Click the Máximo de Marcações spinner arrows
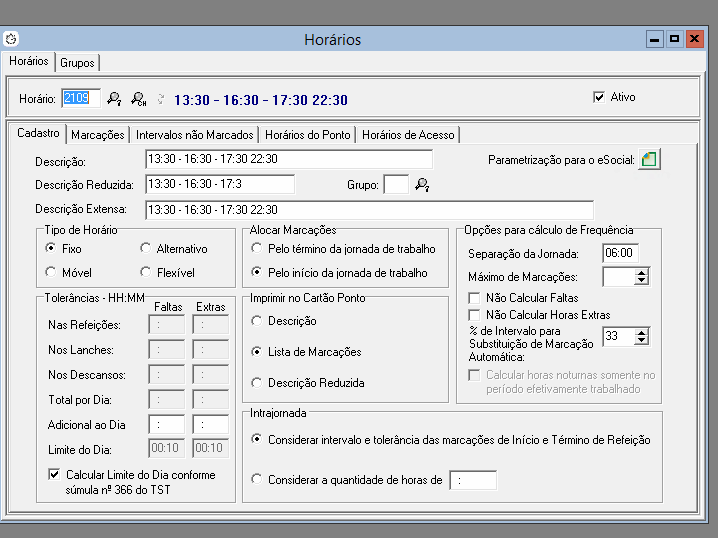Screen dimensions: 718x538 (641, 277)
